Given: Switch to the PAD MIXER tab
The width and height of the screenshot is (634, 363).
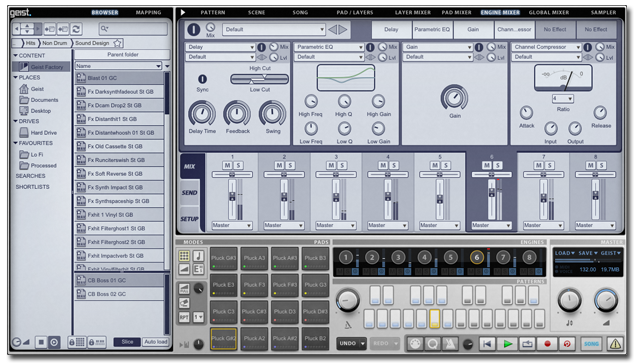Looking at the screenshot, I should click(x=456, y=13).
